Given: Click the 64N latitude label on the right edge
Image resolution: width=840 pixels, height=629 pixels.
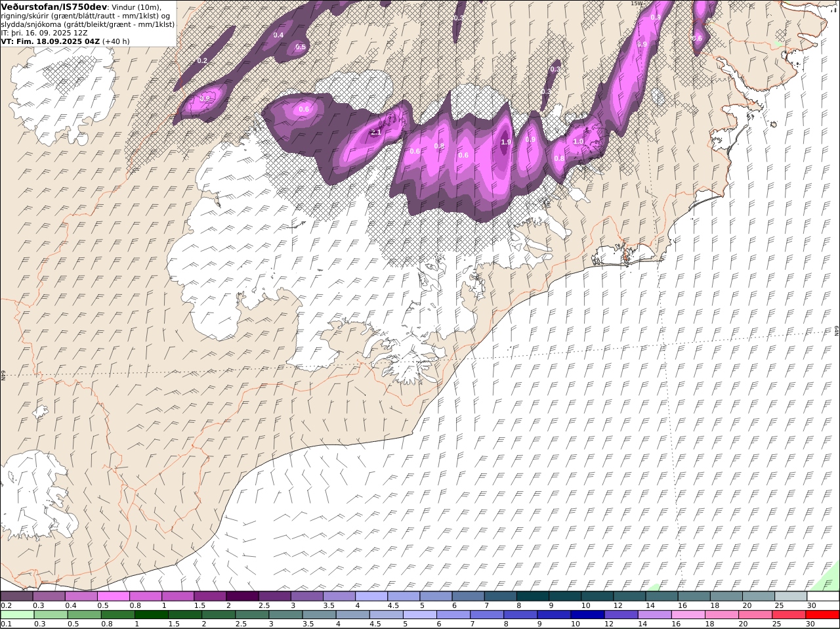Looking at the screenshot, I should pyautogui.click(x=837, y=331).
